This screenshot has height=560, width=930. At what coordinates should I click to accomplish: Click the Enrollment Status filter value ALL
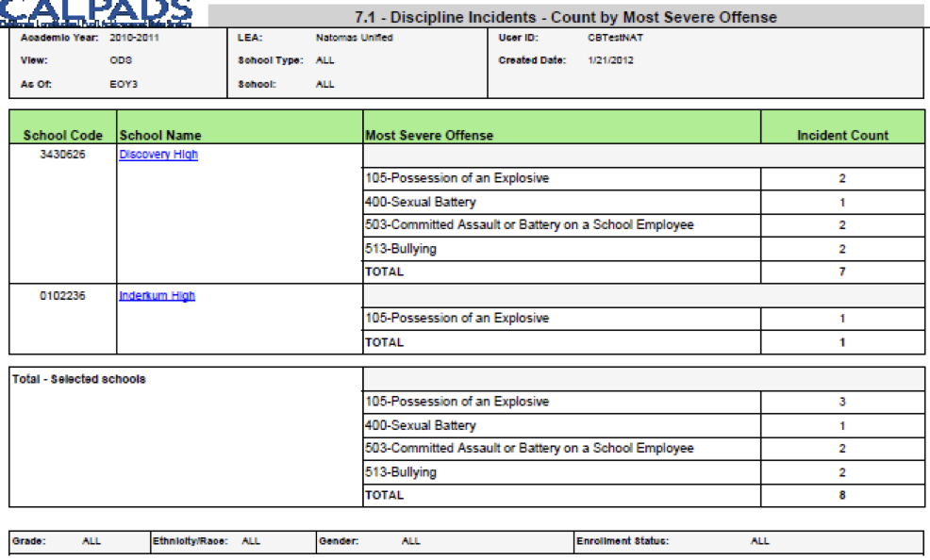point(760,541)
